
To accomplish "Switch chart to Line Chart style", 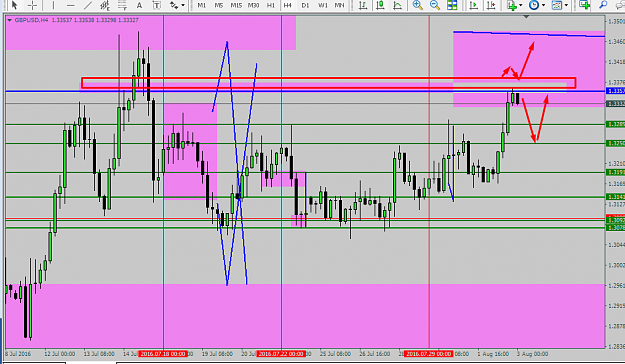I will coord(397,5).
